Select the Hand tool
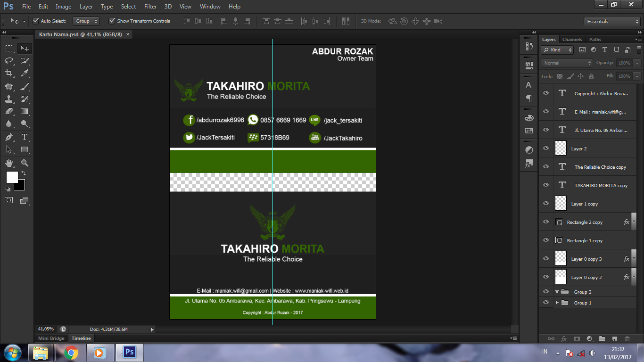 (x=9, y=163)
